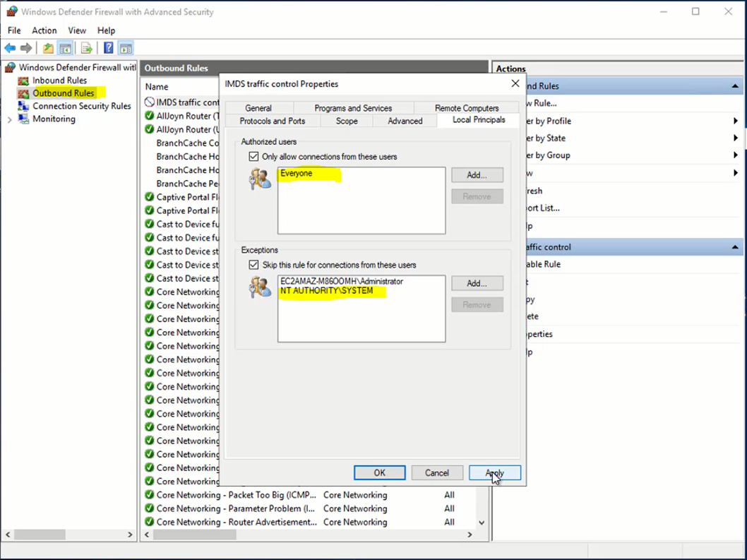Switch to the Remote Computers tab
The height and width of the screenshot is (560, 747).
467,108
